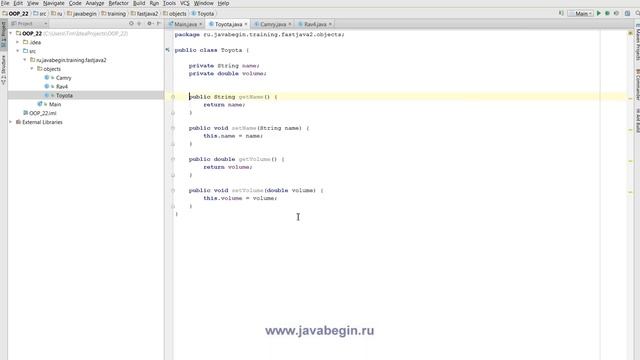Fold getName method using gutter toggle

click(x=173, y=97)
